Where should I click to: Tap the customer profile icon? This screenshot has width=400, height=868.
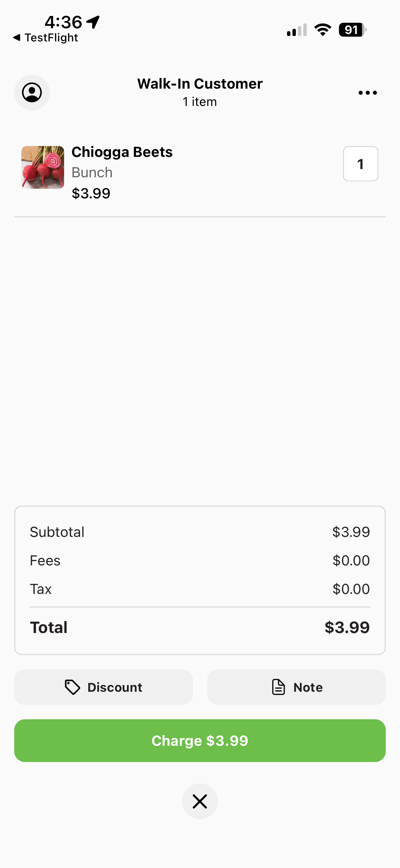point(32,92)
